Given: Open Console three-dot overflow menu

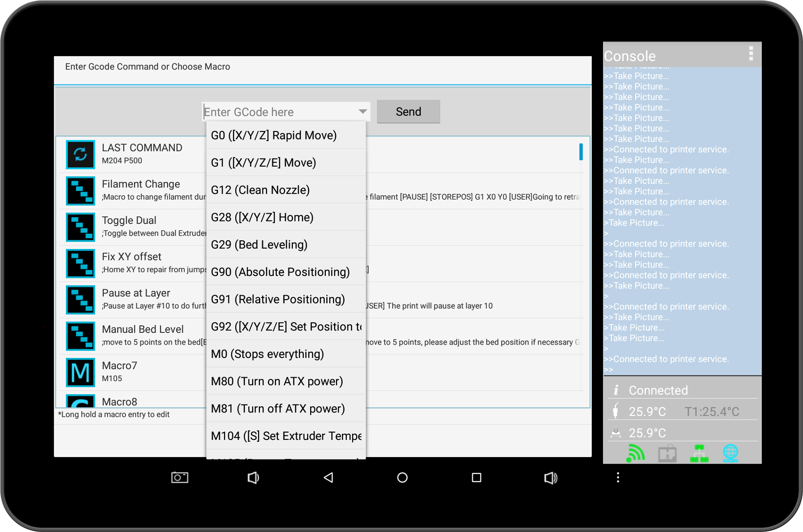Looking at the screenshot, I should [751, 54].
